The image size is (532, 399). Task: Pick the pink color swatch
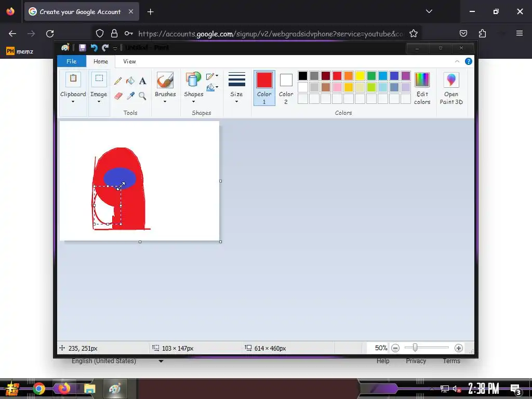point(337,87)
